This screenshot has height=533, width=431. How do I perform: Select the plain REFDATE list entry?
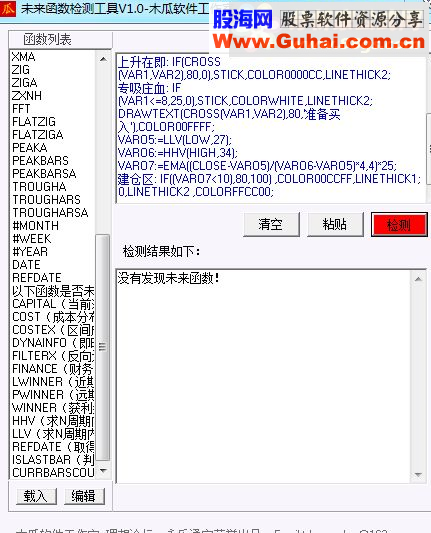[x=37, y=277]
